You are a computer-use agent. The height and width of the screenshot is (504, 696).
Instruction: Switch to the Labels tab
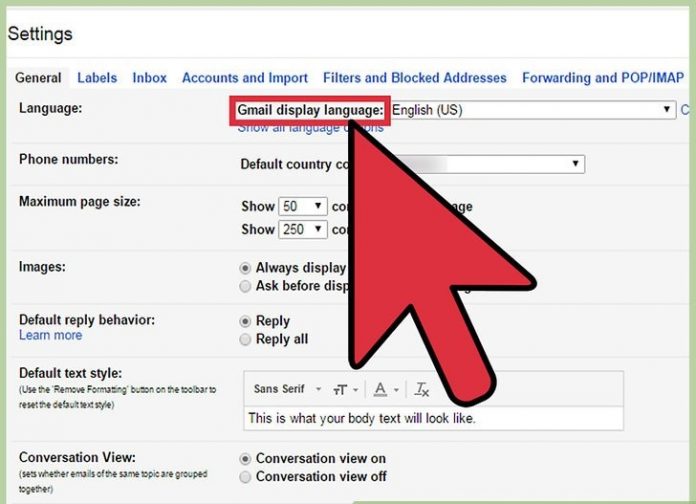pos(97,78)
